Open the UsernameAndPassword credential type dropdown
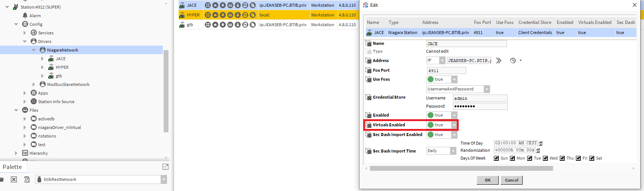 click(486, 89)
